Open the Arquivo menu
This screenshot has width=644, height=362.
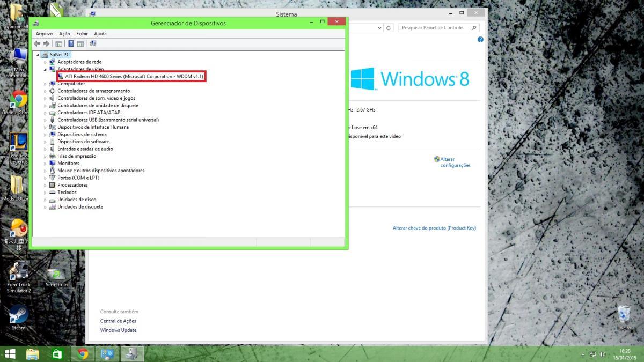pos(44,33)
